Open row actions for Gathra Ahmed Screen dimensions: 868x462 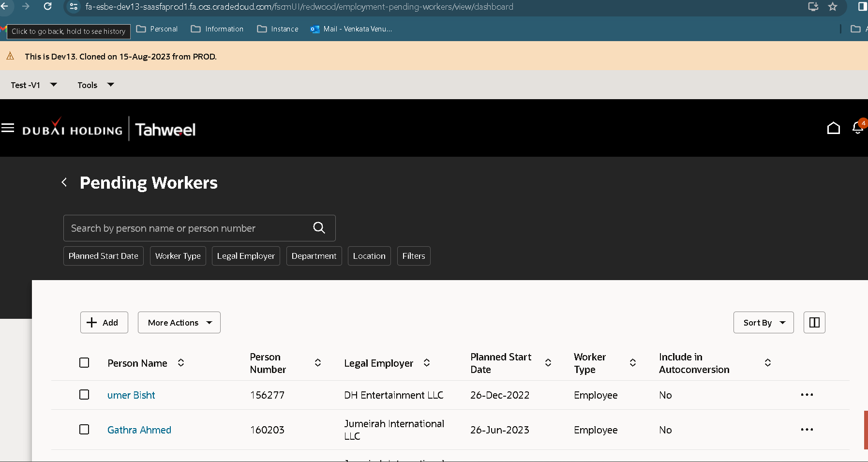(807, 430)
